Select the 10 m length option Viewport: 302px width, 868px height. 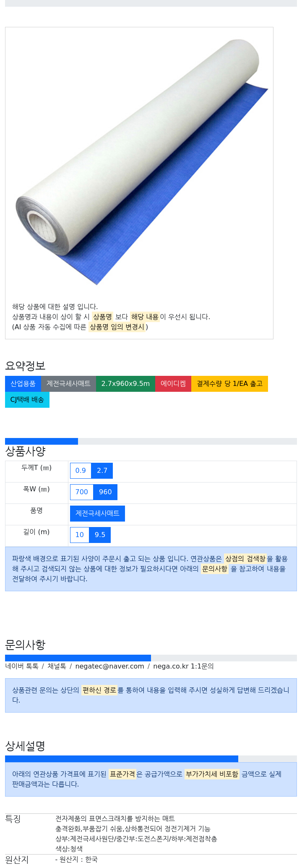80,535
